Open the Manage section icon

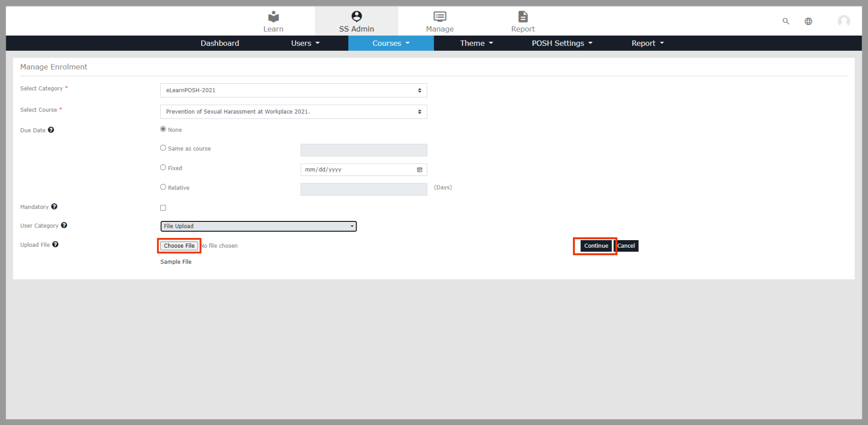[x=440, y=17]
